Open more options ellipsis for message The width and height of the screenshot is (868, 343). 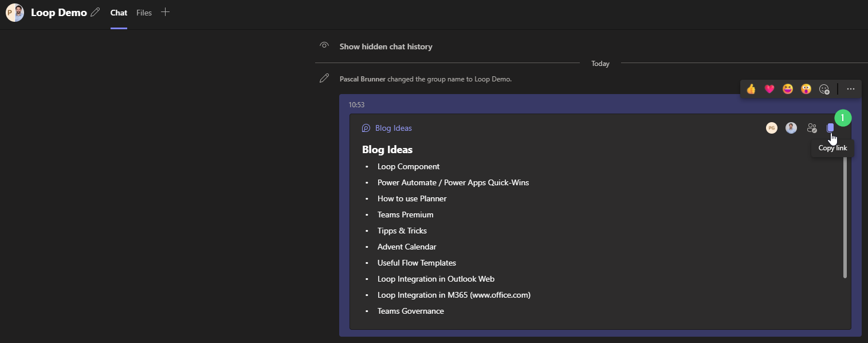coord(850,89)
